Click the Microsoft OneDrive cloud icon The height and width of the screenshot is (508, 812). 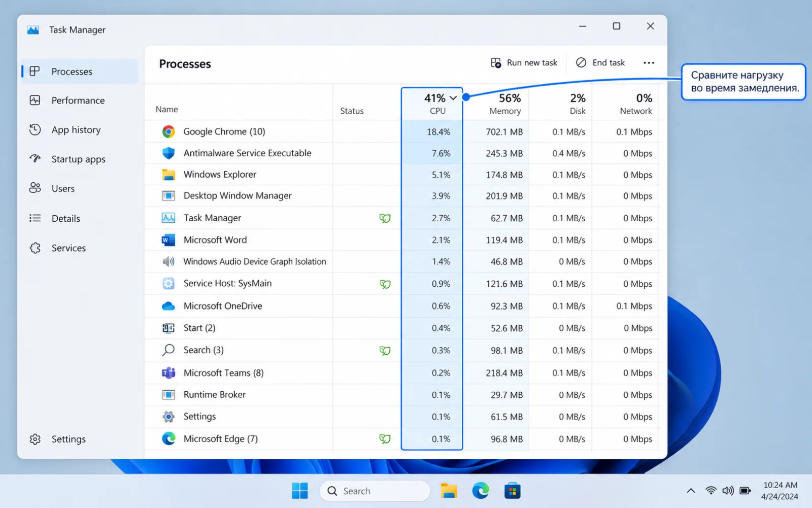pyautogui.click(x=168, y=306)
